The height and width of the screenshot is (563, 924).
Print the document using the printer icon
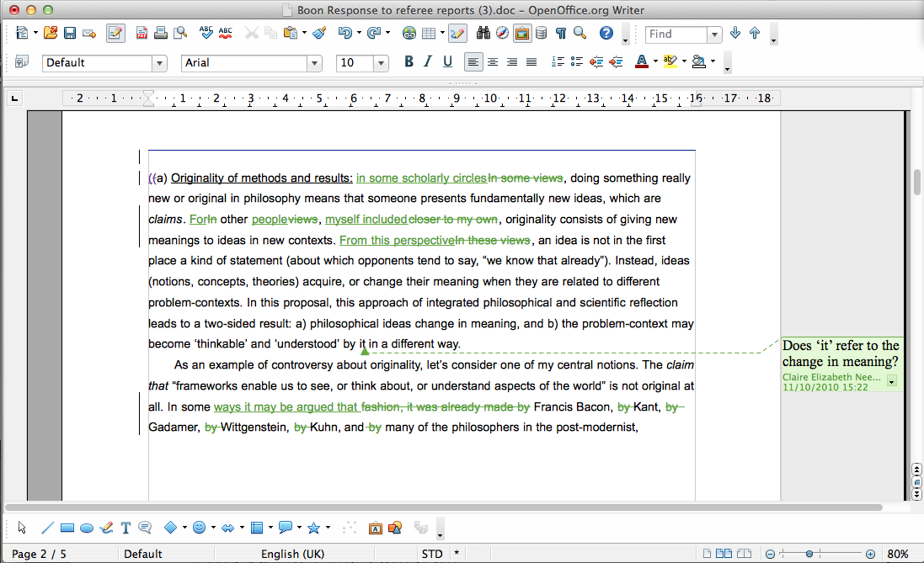(x=160, y=33)
